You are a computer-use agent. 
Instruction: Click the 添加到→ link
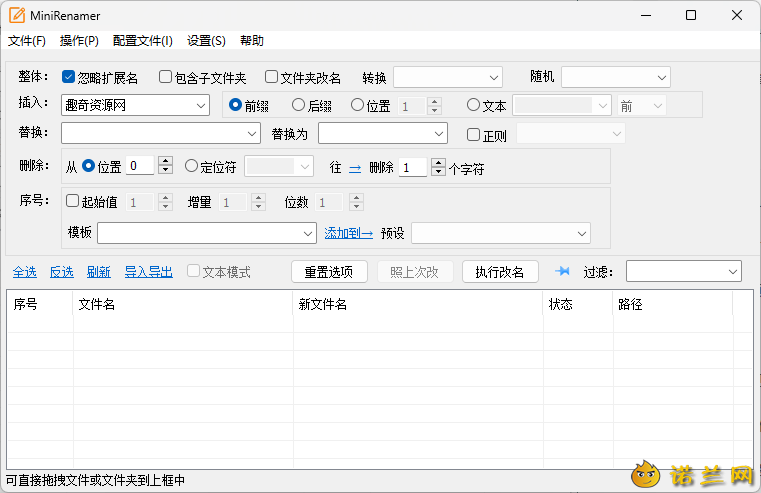[x=348, y=233]
